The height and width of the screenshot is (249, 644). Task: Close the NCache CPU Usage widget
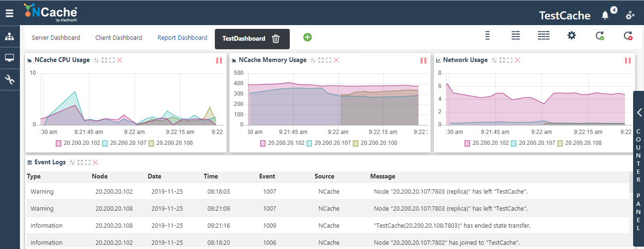pyautogui.click(x=120, y=60)
